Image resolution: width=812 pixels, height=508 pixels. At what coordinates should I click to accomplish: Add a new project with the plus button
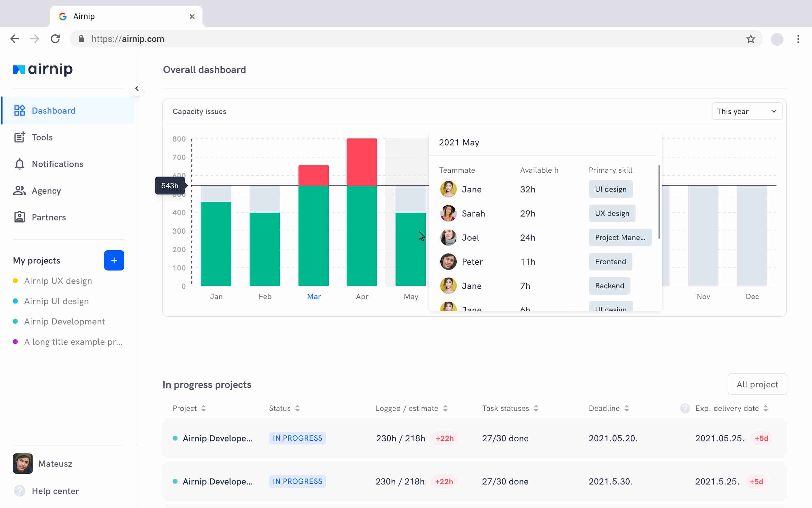(x=114, y=260)
